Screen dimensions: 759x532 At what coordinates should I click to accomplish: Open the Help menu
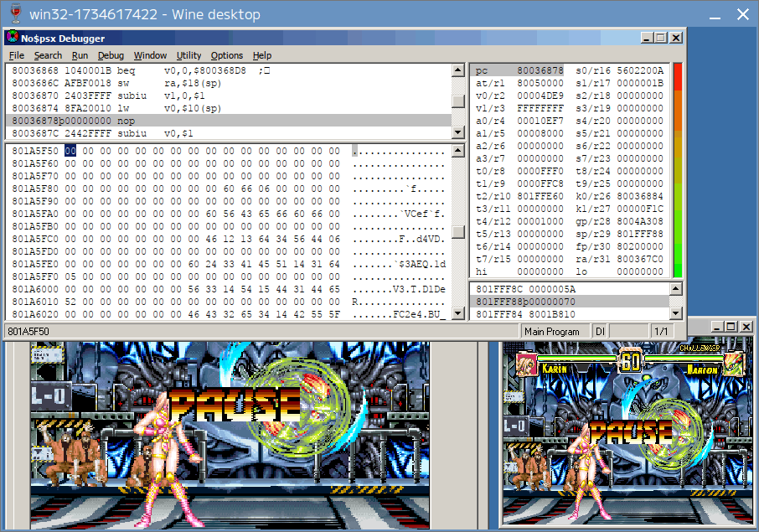[262, 55]
